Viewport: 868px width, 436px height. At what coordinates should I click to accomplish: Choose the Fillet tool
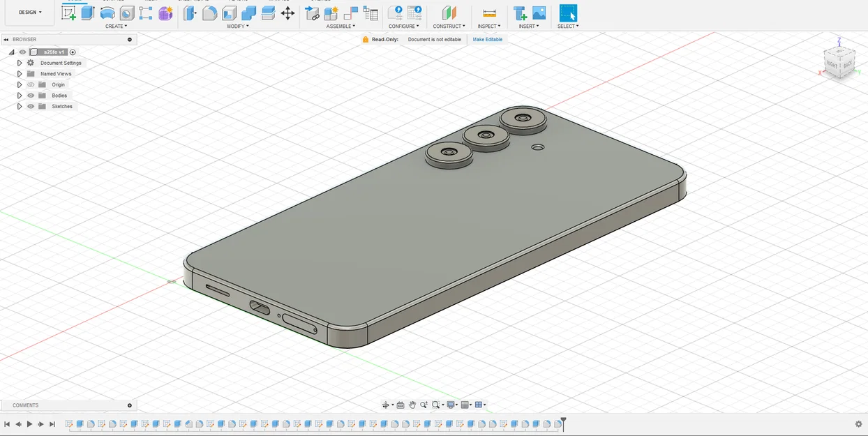point(210,13)
